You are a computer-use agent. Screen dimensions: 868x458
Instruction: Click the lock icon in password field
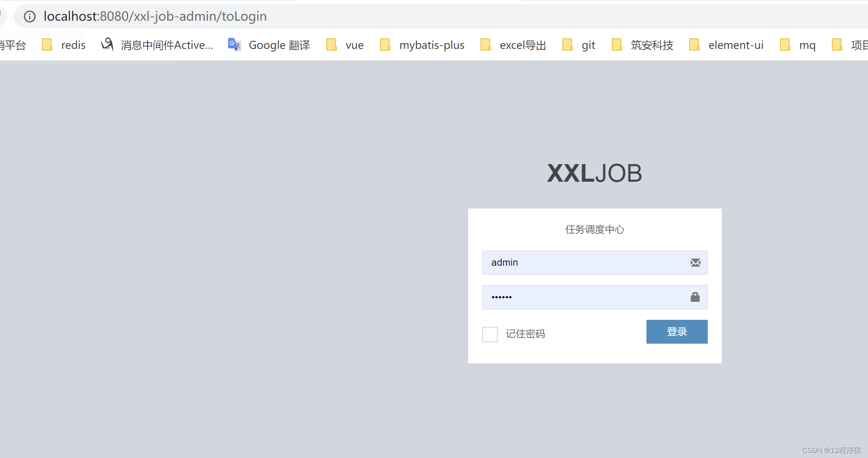695,297
